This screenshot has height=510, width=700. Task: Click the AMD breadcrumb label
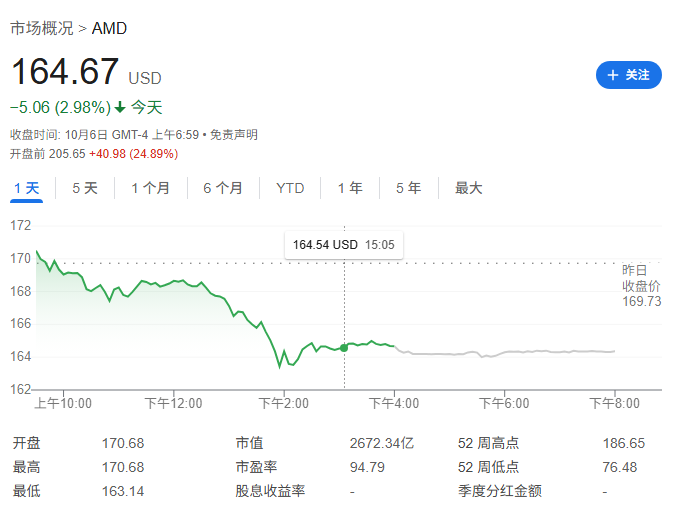(x=109, y=28)
